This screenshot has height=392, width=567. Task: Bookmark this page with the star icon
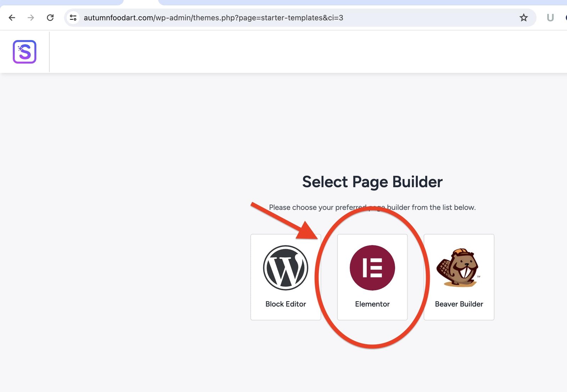pyautogui.click(x=523, y=18)
